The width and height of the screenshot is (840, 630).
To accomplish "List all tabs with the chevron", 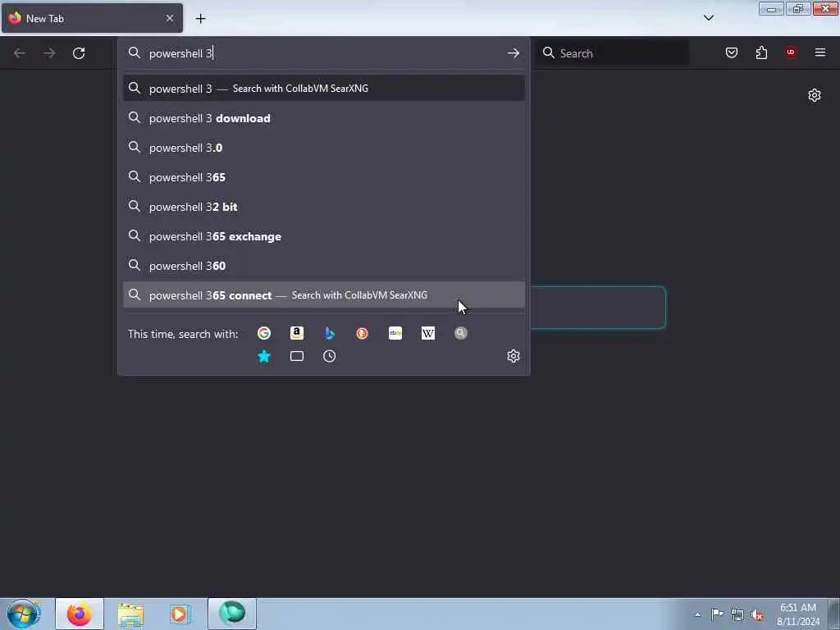I will point(708,18).
